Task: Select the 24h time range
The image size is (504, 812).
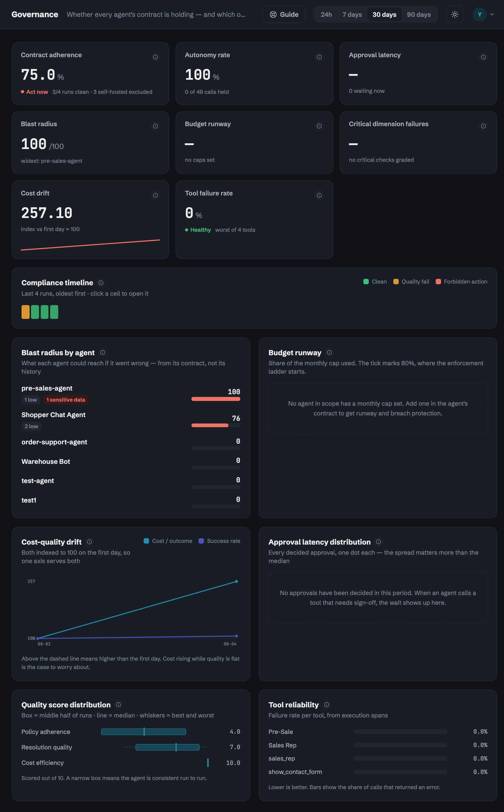Action: [326, 14]
